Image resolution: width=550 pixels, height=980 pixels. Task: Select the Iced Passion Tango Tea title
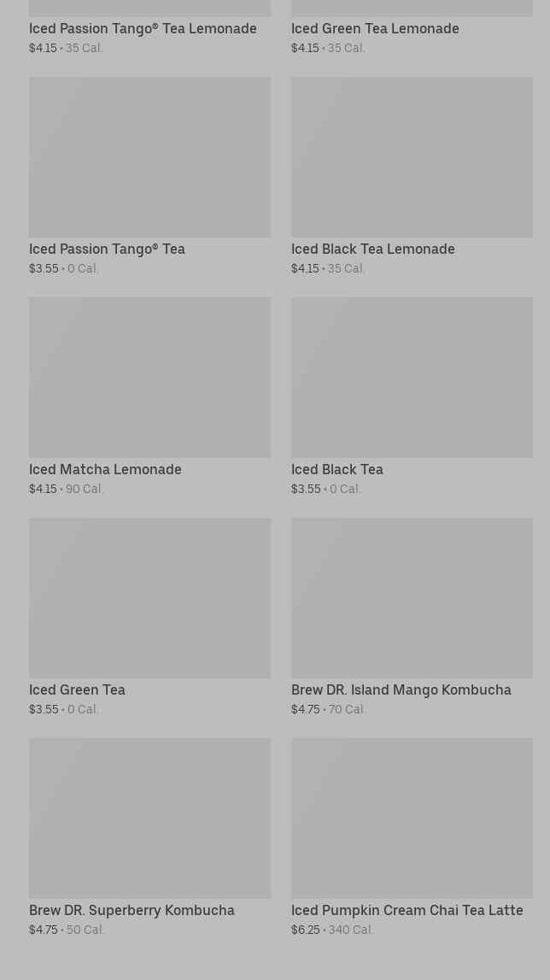[x=107, y=249]
